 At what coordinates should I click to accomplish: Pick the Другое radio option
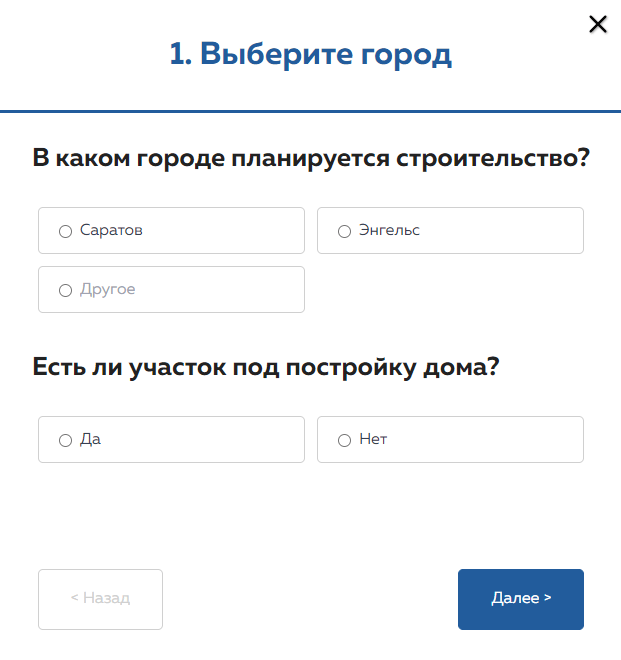click(65, 290)
